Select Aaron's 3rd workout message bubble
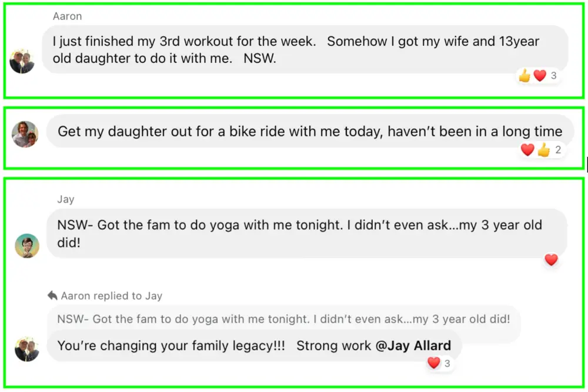Viewport: 588px width, 392px height. click(x=294, y=50)
